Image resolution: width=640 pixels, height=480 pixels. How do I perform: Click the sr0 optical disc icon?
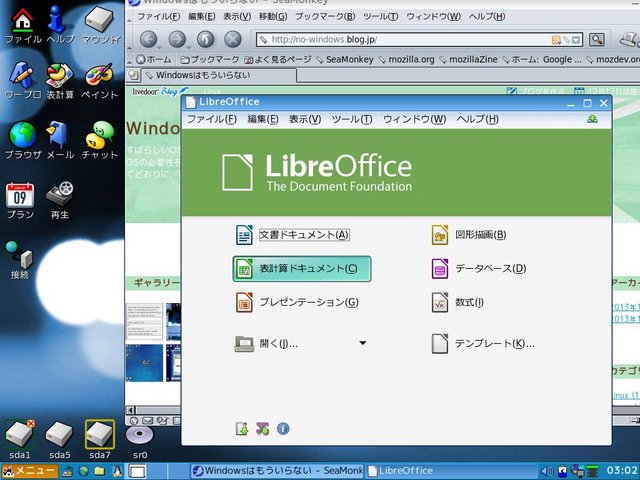(140, 435)
